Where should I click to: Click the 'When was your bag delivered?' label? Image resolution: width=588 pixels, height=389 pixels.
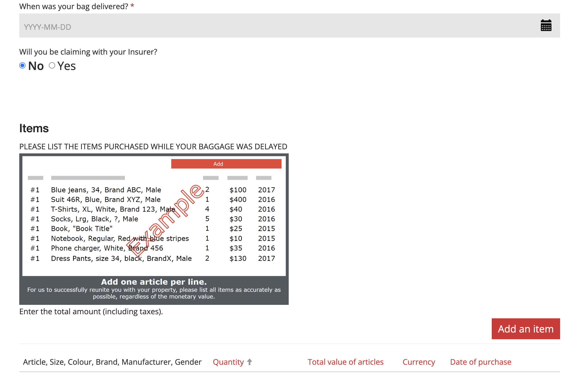[x=73, y=6]
